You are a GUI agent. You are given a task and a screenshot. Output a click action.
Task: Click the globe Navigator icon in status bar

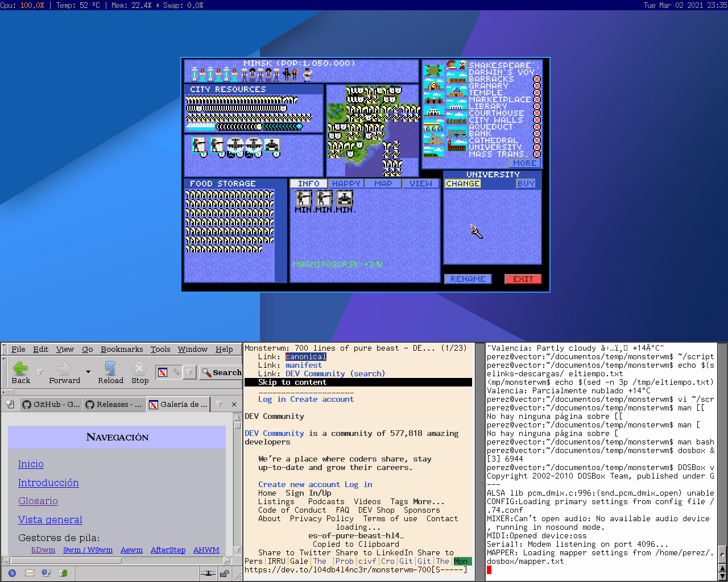click(x=13, y=573)
